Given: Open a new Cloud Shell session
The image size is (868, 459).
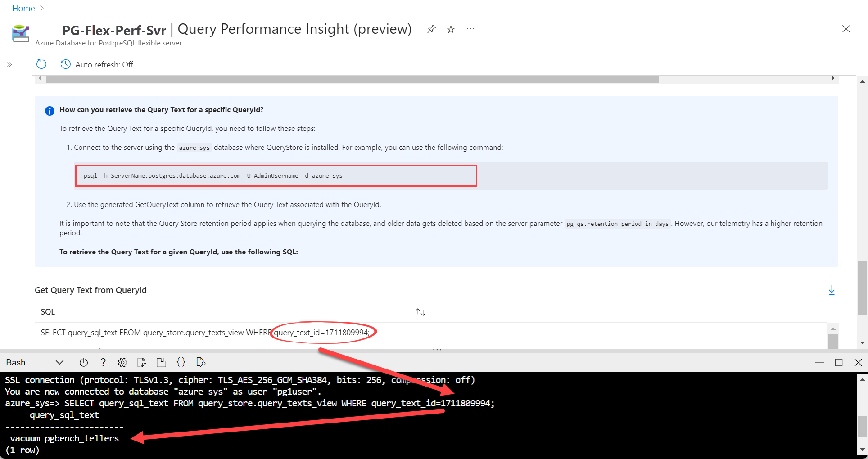Looking at the screenshot, I should pos(161,362).
